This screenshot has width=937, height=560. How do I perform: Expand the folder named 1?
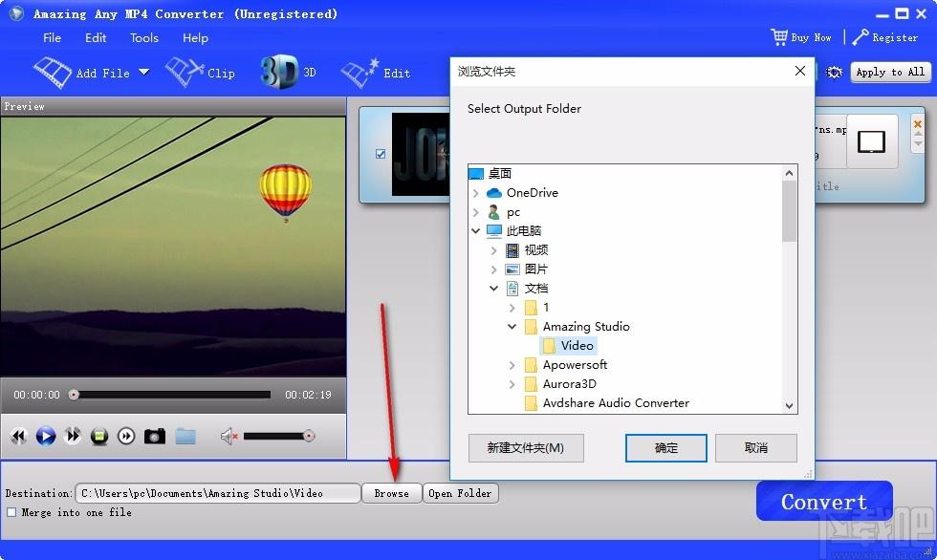[x=512, y=308]
